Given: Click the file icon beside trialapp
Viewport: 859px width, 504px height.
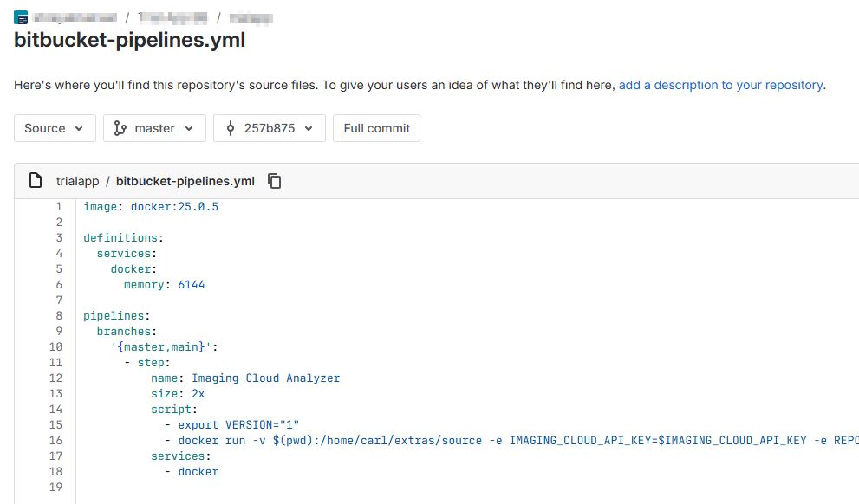Looking at the screenshot, I should pos(36,181).
